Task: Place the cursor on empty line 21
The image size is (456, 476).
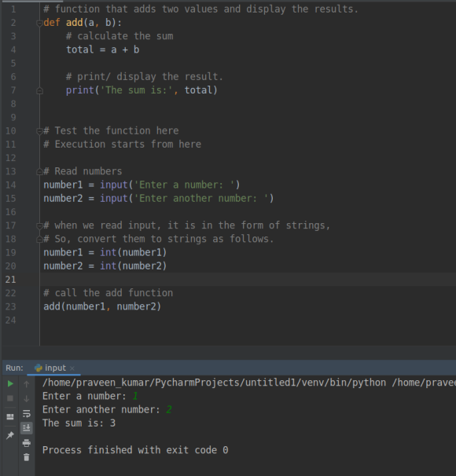Action: coord(248,280)
